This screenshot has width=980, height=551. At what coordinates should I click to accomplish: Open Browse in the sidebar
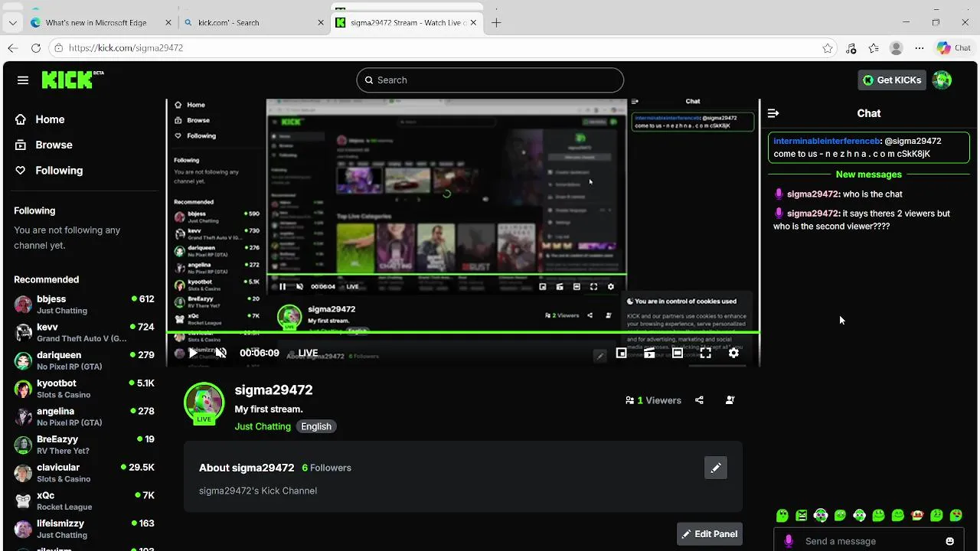point(44,145)
